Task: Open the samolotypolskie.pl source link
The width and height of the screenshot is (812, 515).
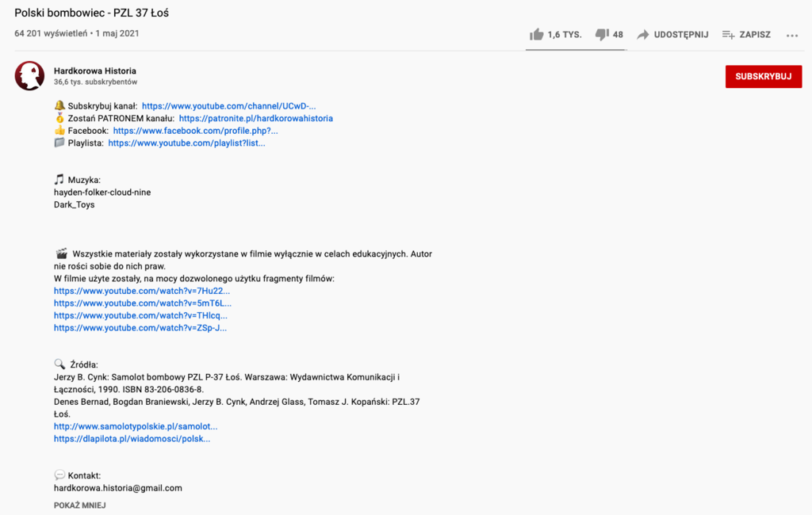Action: coord(136,426)
